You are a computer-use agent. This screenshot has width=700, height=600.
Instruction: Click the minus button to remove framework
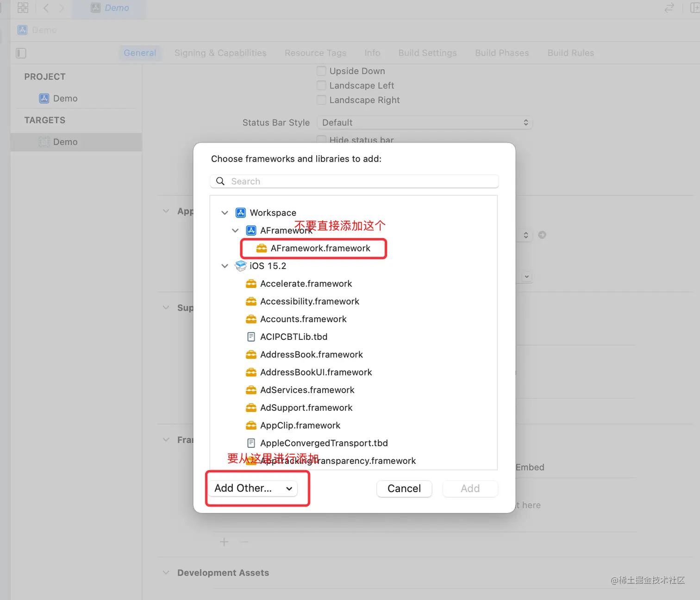(x=244, y=542)
